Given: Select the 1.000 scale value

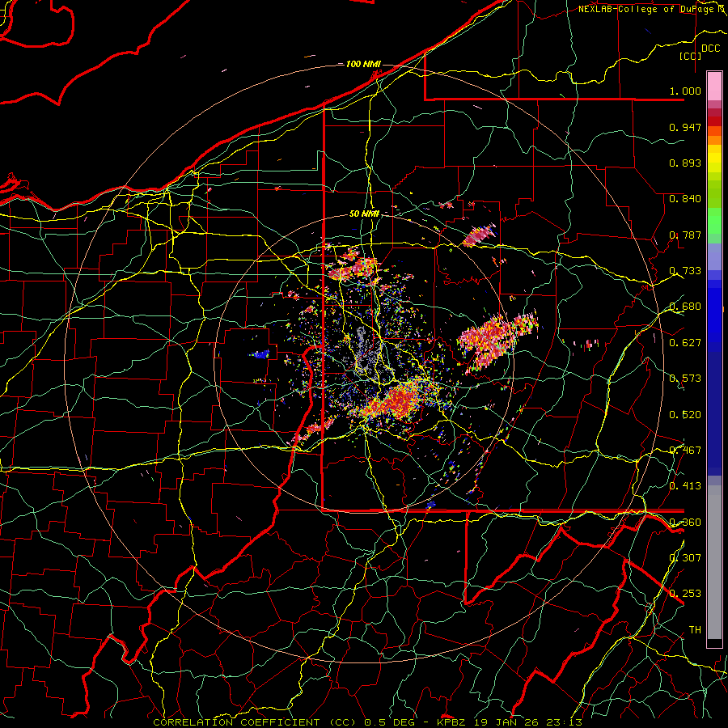Looking at the screenshot, I should [685, 91].
